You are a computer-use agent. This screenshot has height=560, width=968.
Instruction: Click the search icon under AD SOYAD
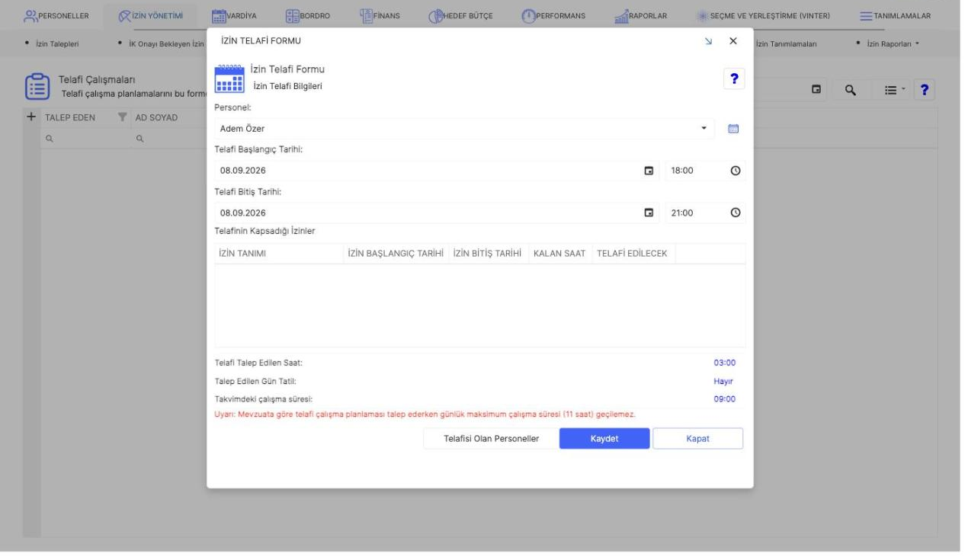tap(139, 139)
